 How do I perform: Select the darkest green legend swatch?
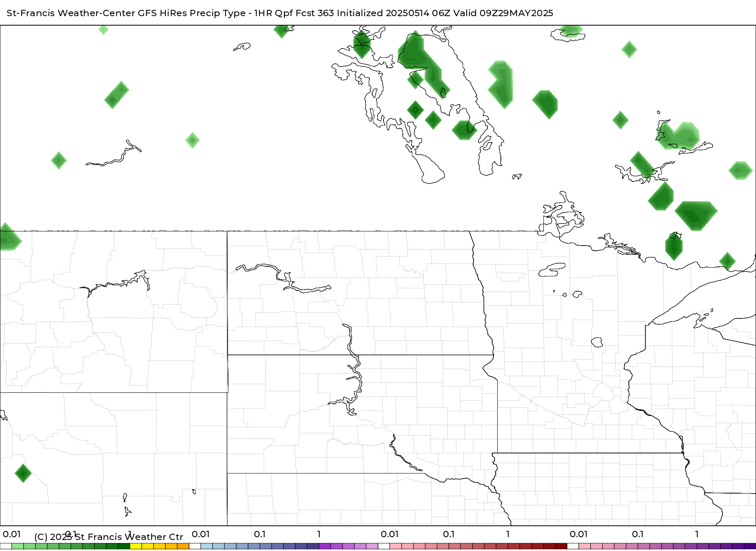point(124,546)
